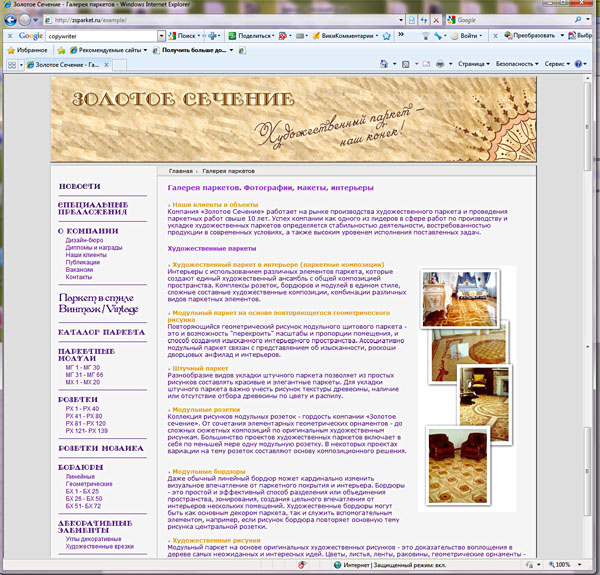Click Главная breadcrumb link
Viewport: 600px width, 575px height.
[x=180, y=171]
